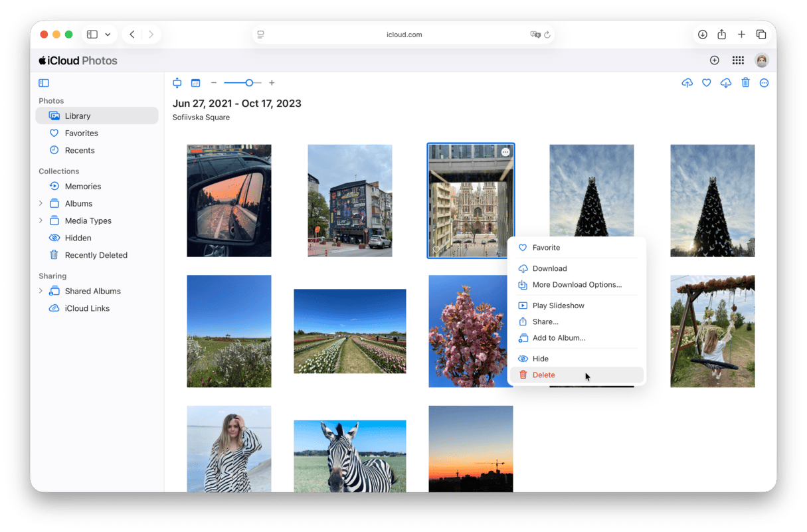Open Recently Deleted in the sidebar
The width and height of the screenshot is (807, 532).
[96, 255]
